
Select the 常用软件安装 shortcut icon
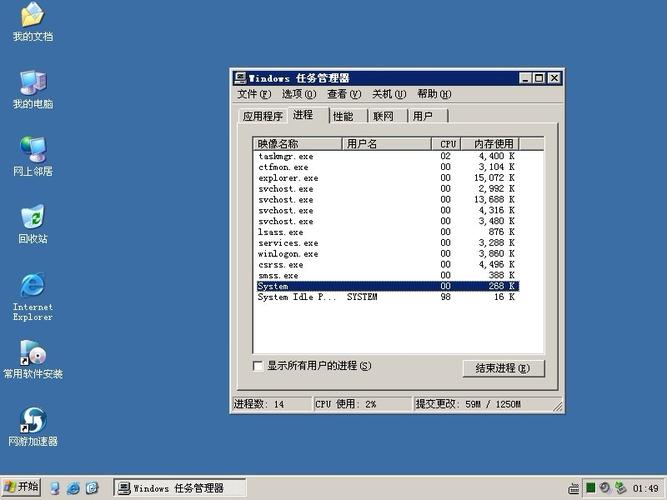(33, 360)
